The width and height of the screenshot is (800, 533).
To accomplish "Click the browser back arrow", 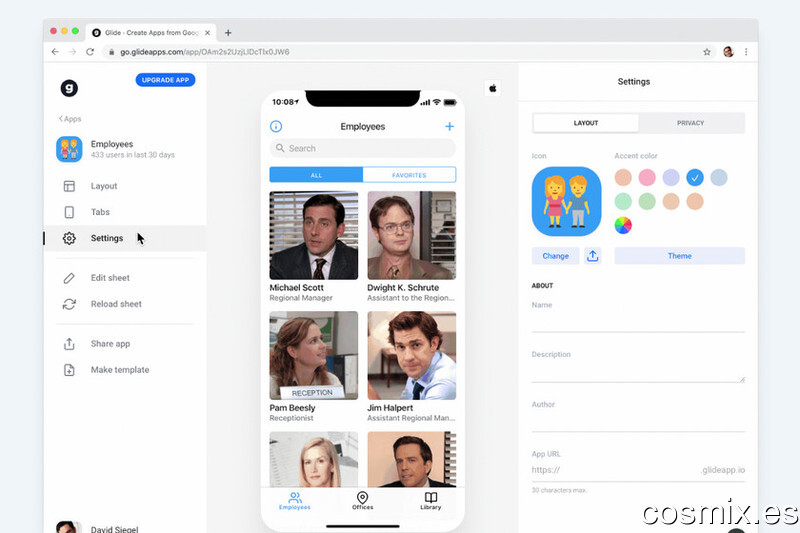I will click(55, 52).
